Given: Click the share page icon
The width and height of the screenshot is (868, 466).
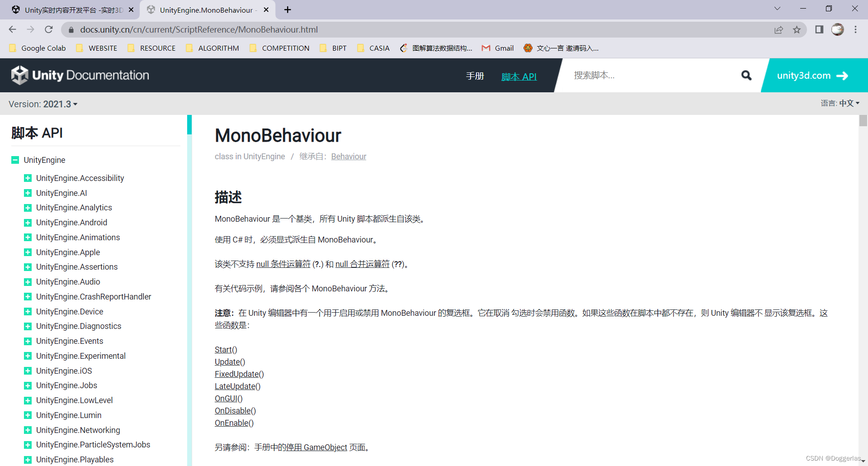Looking at the screenshot, I should pyautogui.click(x=778, y=30).
